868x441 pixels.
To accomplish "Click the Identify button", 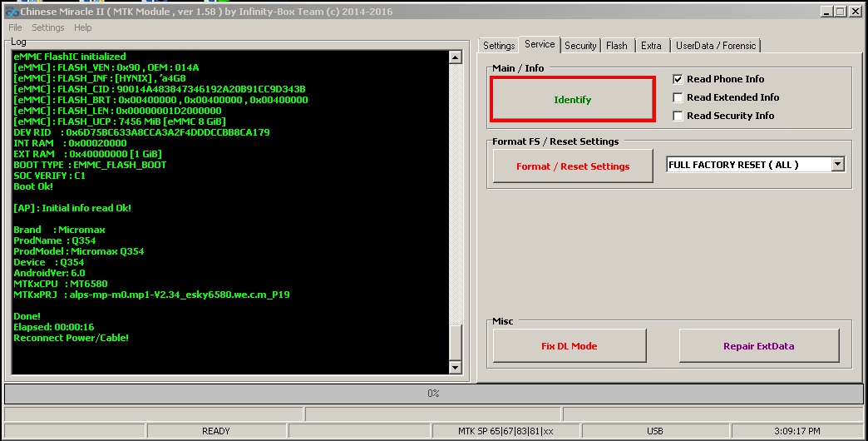I will coord(572,100).
